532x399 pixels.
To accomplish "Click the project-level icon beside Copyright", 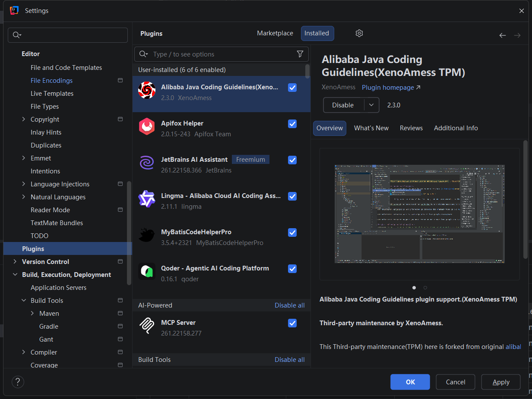I will (120, 119).
